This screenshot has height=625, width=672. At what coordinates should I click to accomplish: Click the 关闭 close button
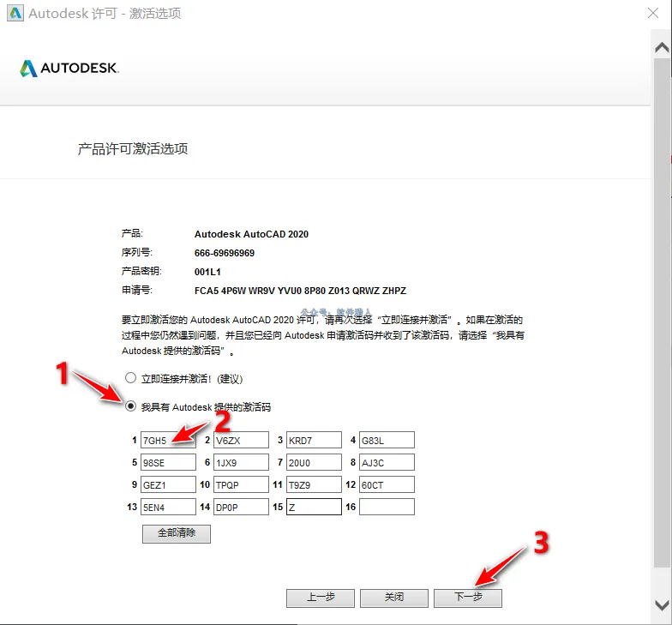pos(394,598)
